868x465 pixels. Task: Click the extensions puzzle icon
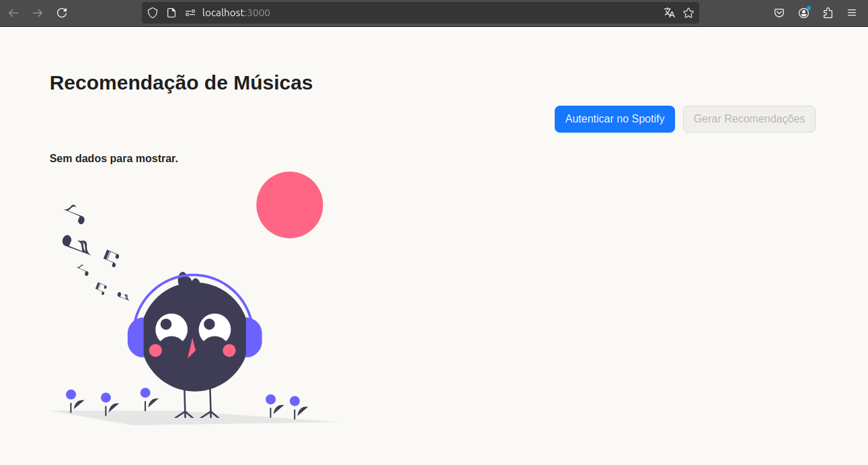828,12
